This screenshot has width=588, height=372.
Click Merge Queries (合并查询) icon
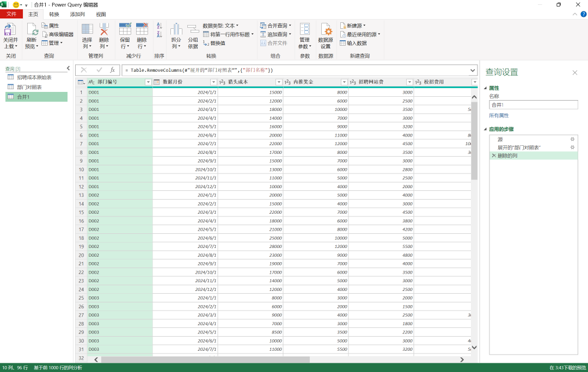[264, 26]
